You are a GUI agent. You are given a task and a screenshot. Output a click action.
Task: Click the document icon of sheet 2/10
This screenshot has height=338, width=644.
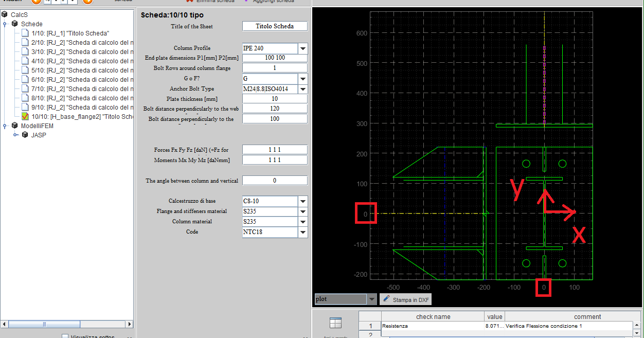25,43
